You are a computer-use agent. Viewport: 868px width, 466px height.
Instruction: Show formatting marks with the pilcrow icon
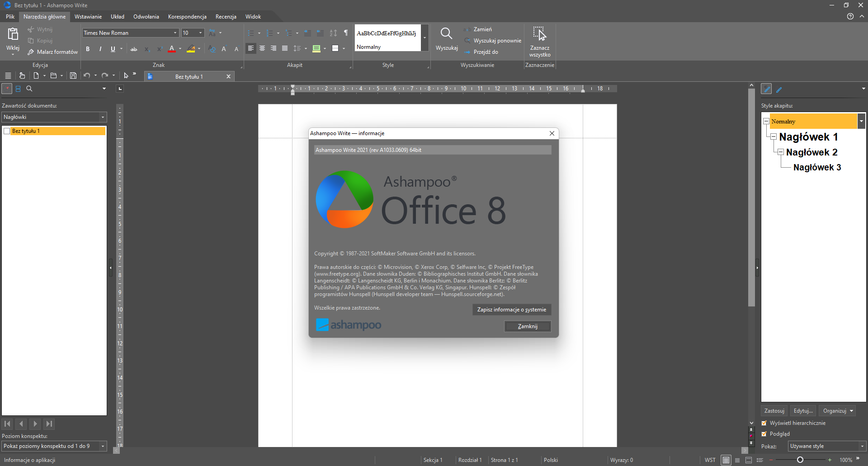(x=346, y=33)
